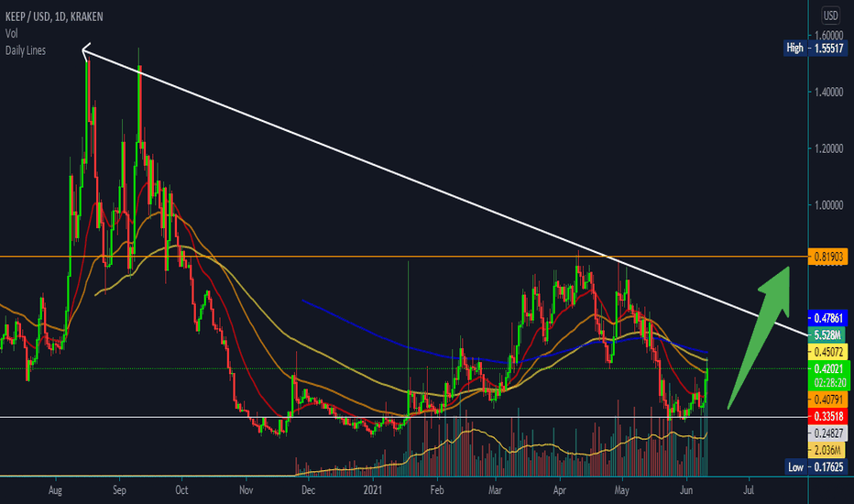Select the Vol indicator label
This screenshot has width=854, height=504.
(x=11, y=34)
